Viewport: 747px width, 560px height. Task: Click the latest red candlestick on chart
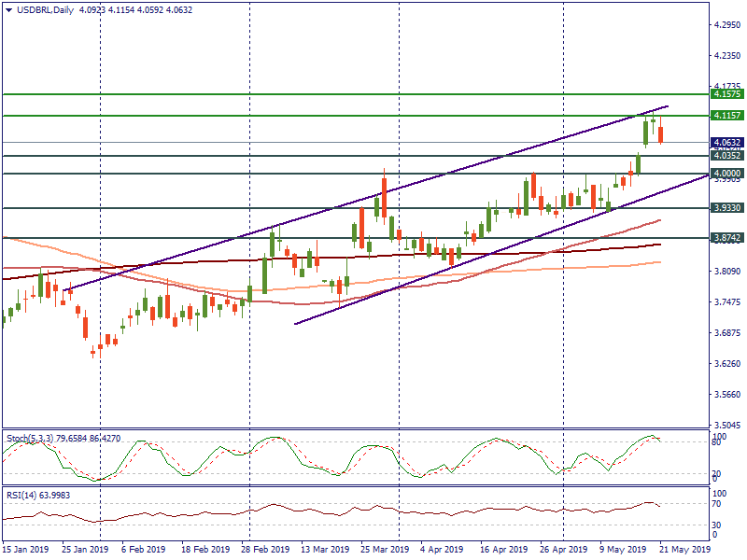tap(661, 134)
